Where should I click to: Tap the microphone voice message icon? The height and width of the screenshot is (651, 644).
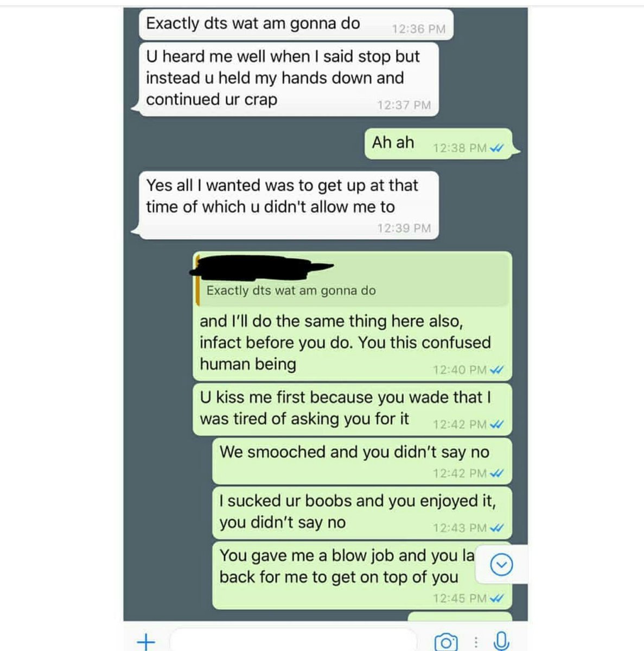501,641
